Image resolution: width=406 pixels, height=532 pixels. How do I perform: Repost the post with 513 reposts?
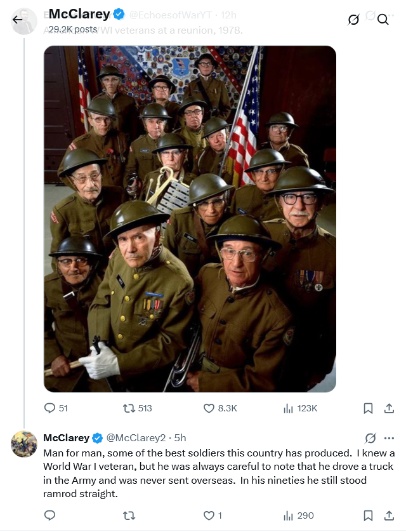tap(137, 408)
